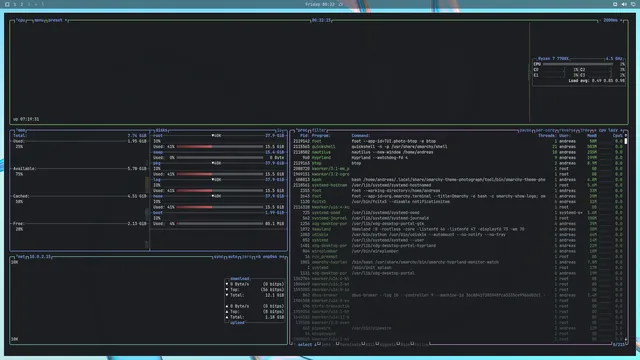This screenshot has height=360, width=640.
Task: Select the nautilus process row
Action: coord(459,152)
